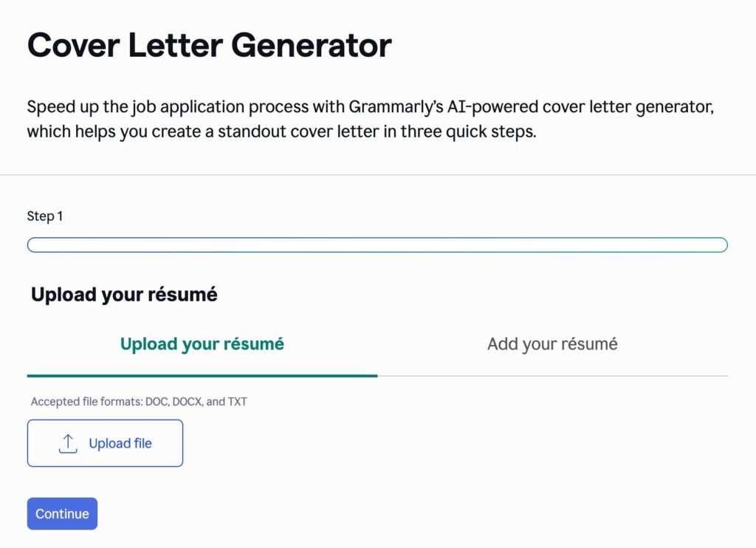Click the Step 1 progress bar
The width and height of the screenshot is (756, 548).
(377, 245)
